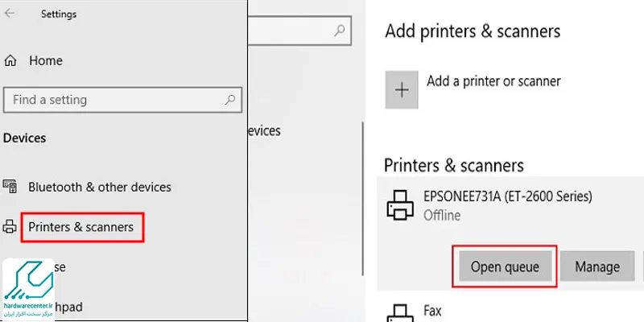Click the Home house icon

click(x=10, y=61)
